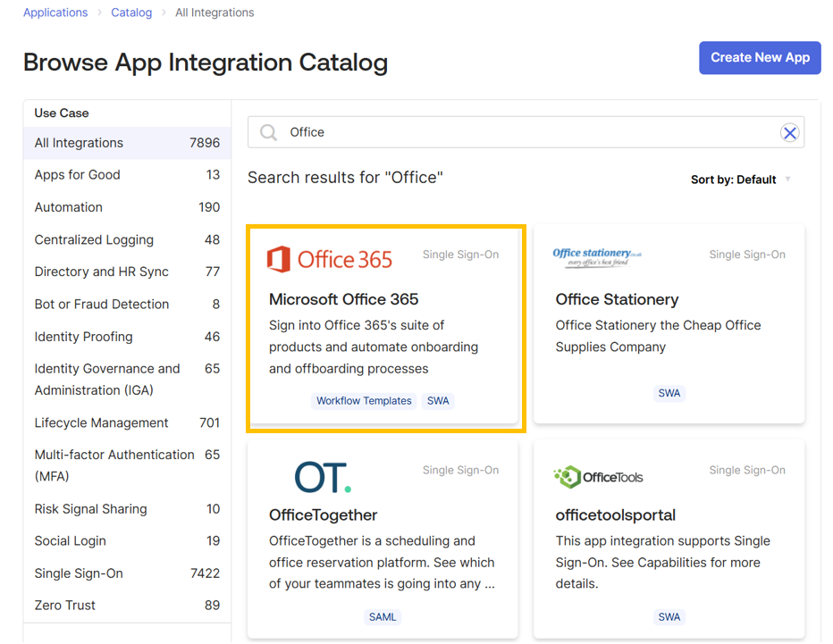The width and height of the screenshot is (833, 644).
Task: Clear the search field with the X icon
Action: pos(789,133)
